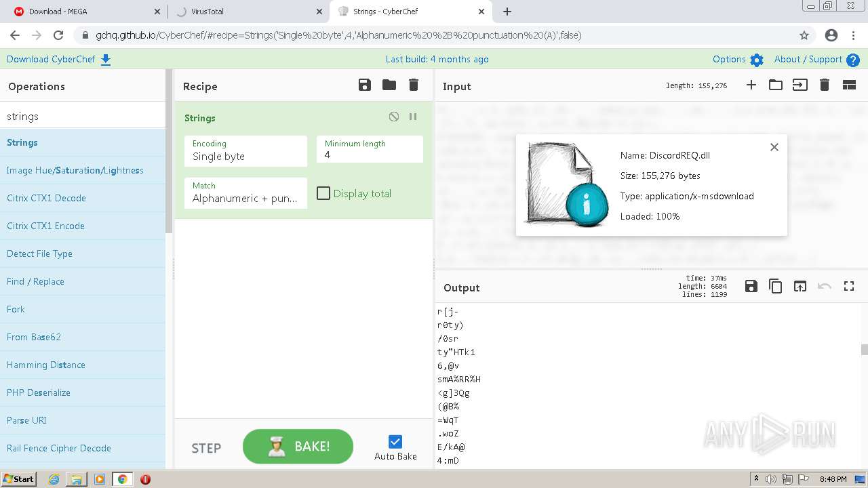Reset pane layout icon

[849, 85]
